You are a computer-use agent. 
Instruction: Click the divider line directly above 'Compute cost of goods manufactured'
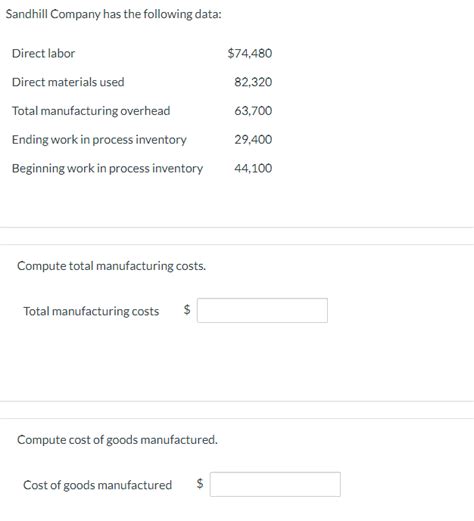click(237, 418)
